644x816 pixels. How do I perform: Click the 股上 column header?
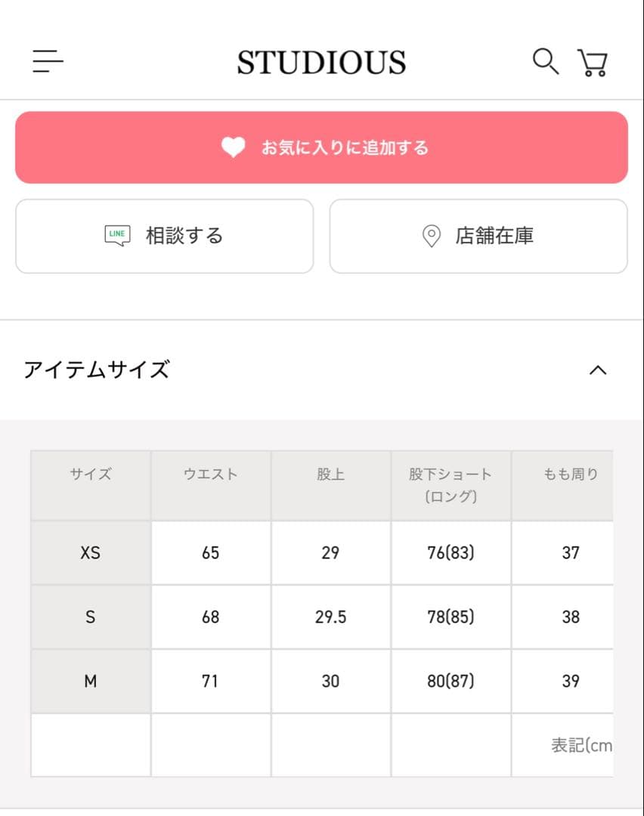pos(330,474)
